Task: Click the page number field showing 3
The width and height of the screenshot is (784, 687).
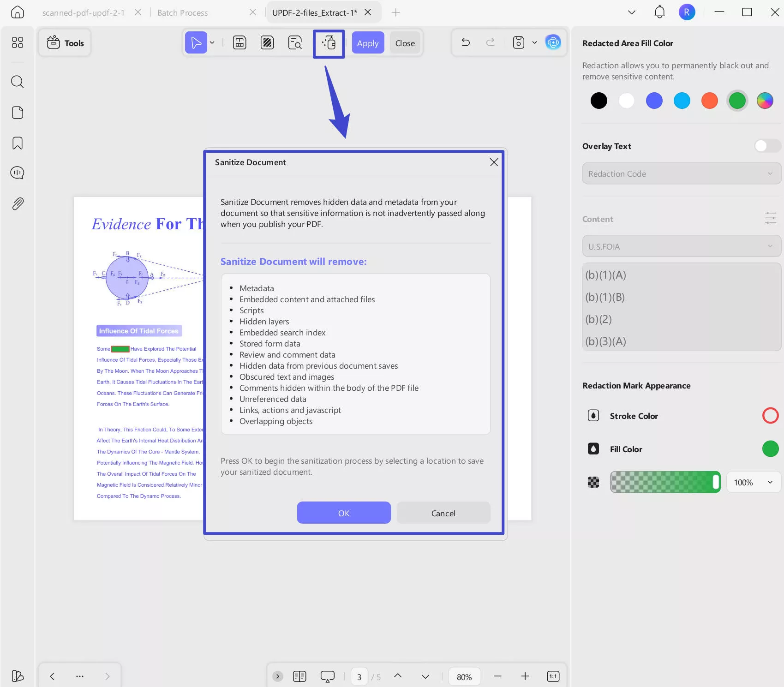Action: click(359, 677)
